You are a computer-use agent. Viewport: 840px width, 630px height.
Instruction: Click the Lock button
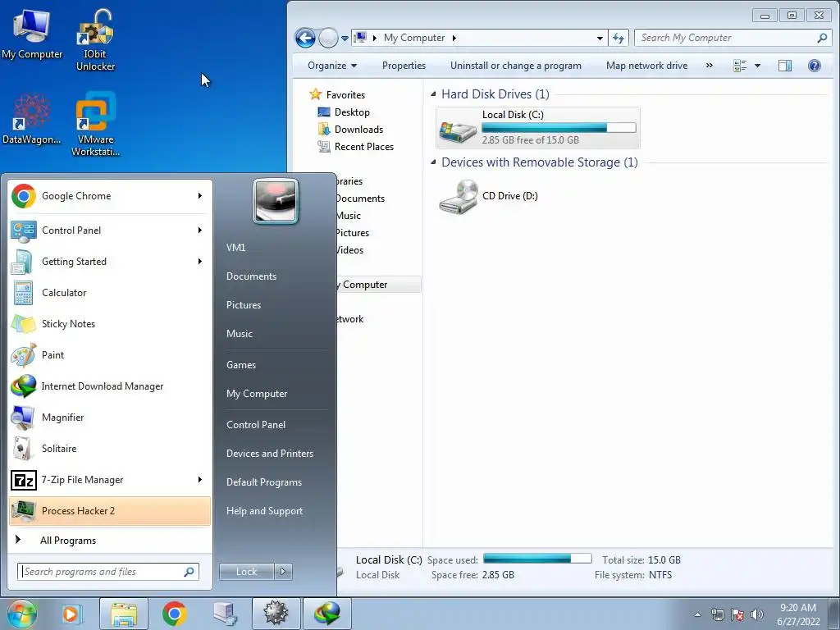pyautogui.click(x=247, y=572)
